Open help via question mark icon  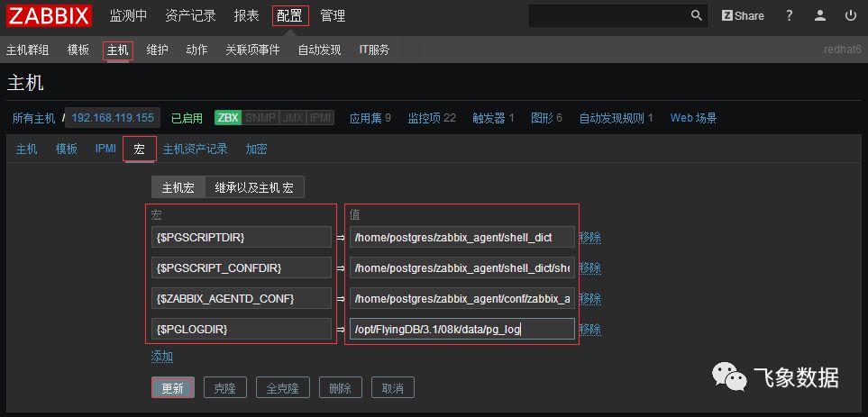click(x=790, y=15)
